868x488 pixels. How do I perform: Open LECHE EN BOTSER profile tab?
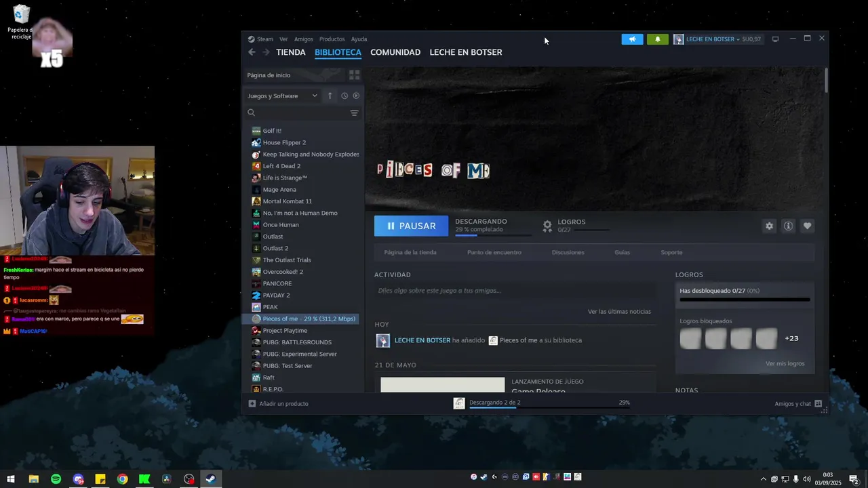(466, 52)
